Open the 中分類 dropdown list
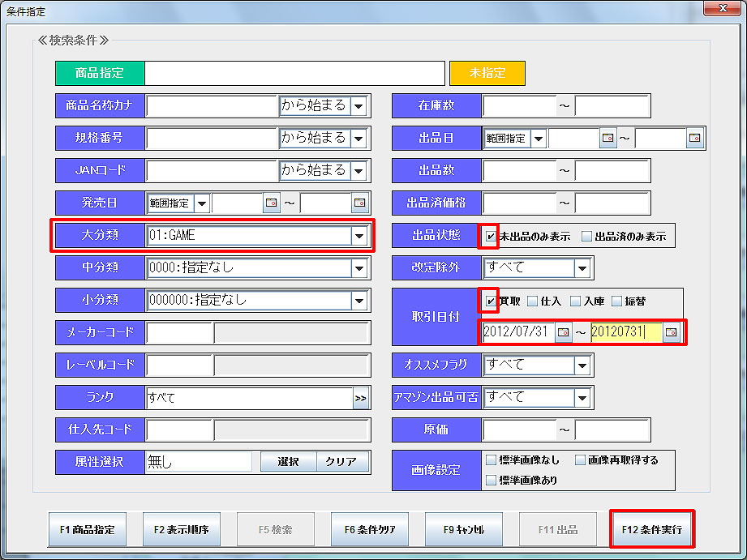Image resolution: width=747 pixels, height=560 pixels. point(359,267)
